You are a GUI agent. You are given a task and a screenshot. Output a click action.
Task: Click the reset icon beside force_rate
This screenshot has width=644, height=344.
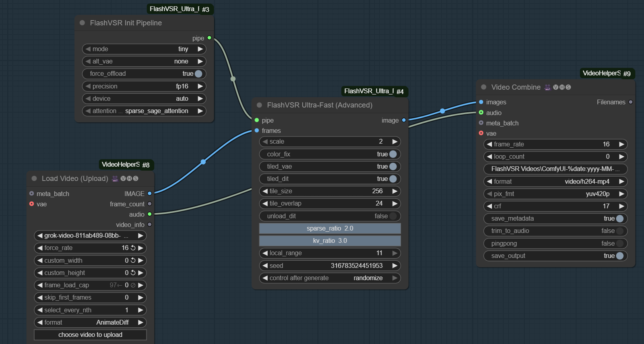coord(133,248)
